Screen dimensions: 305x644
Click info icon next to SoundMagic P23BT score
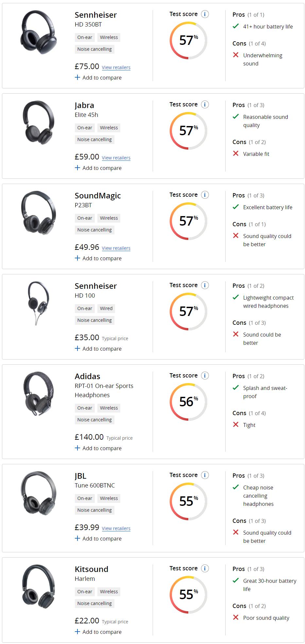tap(205, 195)
